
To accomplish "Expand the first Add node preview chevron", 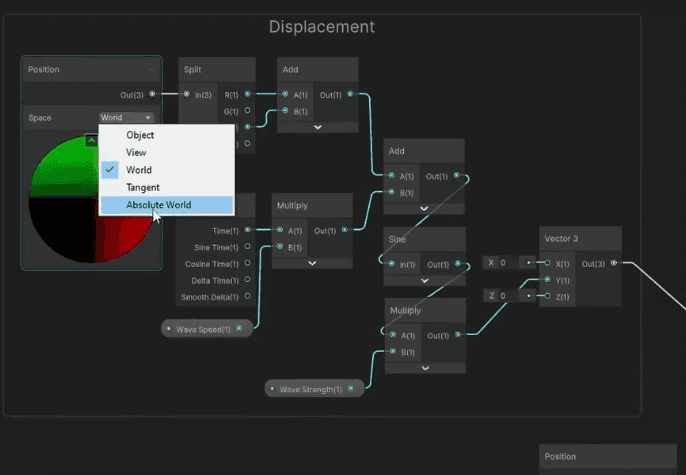I will 318,127.
